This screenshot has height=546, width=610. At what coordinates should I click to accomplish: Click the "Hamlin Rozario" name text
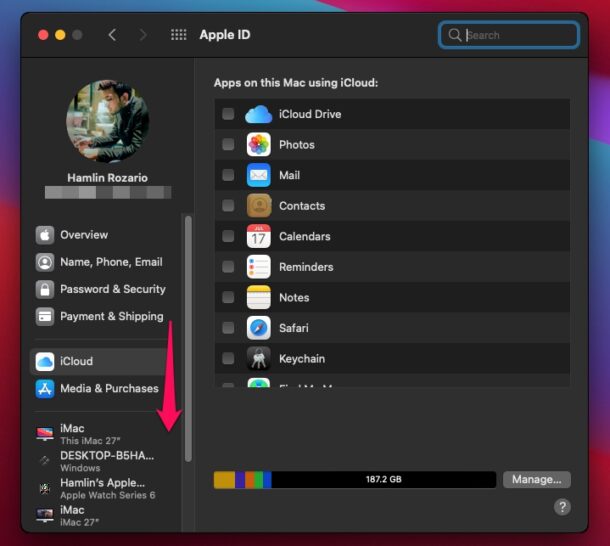(x=107, y=178)
